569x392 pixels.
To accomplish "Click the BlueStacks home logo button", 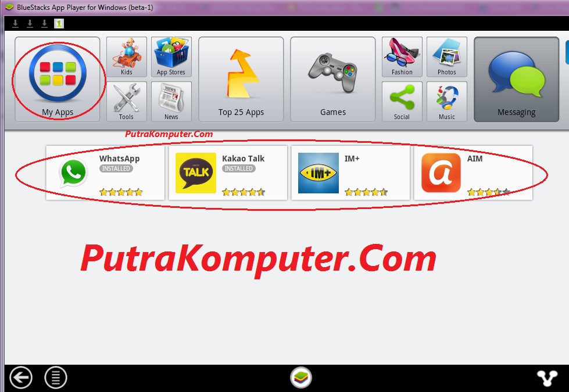I will click(301, 377).
